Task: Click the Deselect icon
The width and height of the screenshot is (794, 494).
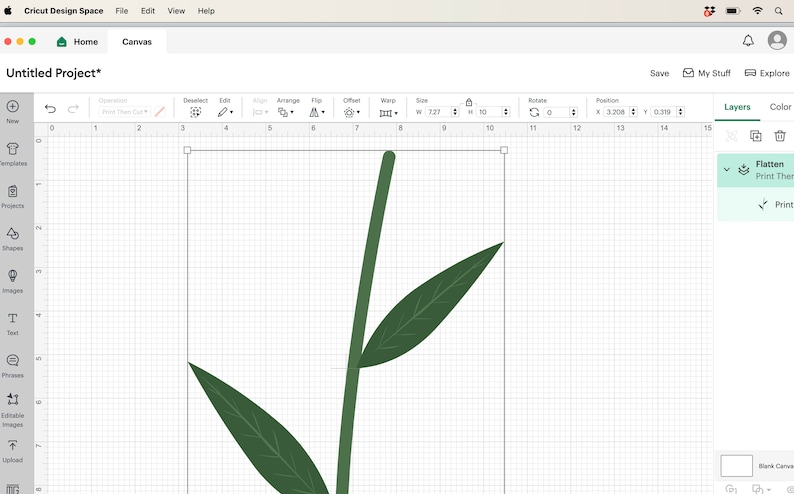Action: [195, 112]
